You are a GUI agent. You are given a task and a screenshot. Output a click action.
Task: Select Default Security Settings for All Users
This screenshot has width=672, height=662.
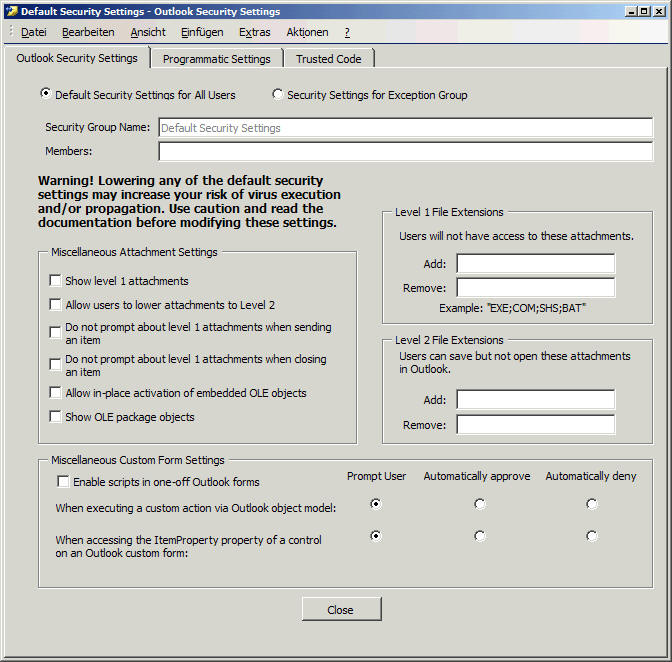click(45, 93)
